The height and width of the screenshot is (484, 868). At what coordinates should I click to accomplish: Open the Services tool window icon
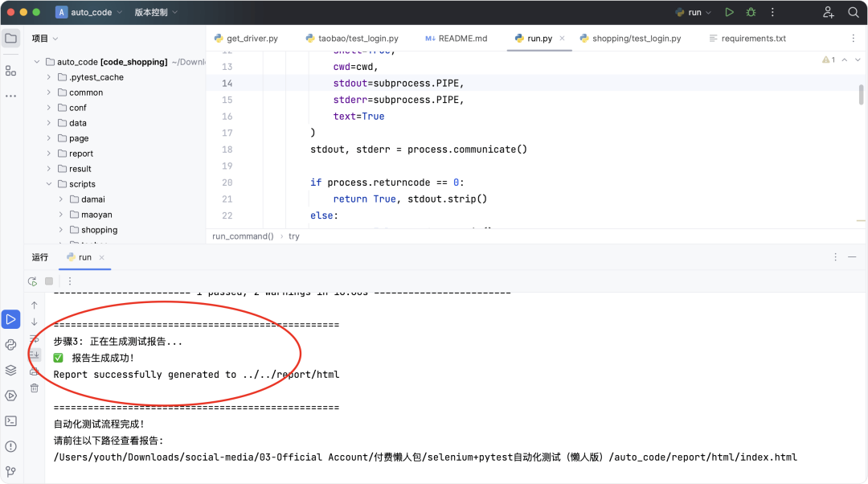coord(10,396)
